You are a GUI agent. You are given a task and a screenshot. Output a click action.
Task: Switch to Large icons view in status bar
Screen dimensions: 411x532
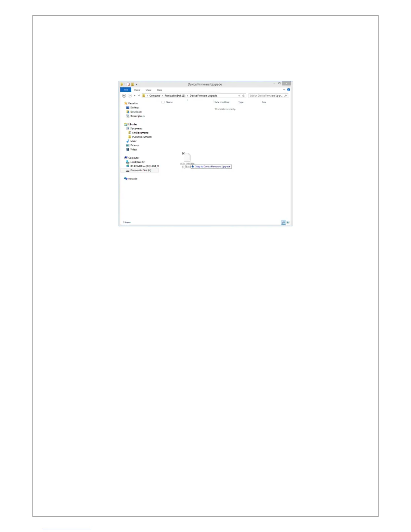point(288,222)
